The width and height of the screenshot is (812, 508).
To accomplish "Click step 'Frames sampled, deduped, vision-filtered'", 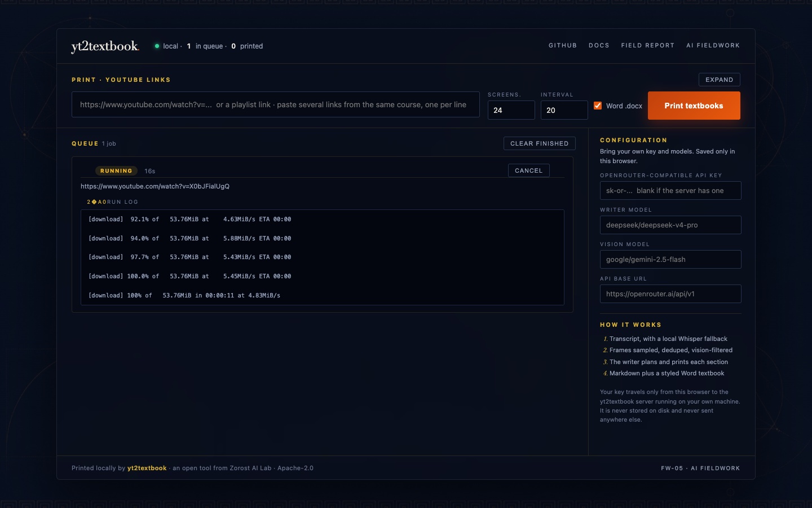I will coord(671,350).
